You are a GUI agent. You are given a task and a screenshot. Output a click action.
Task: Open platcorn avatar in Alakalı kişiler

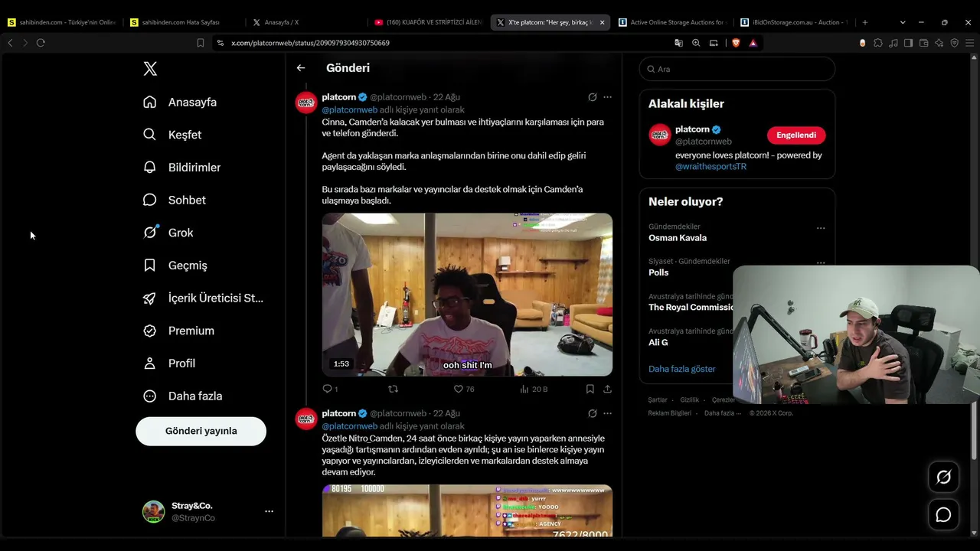660,135
